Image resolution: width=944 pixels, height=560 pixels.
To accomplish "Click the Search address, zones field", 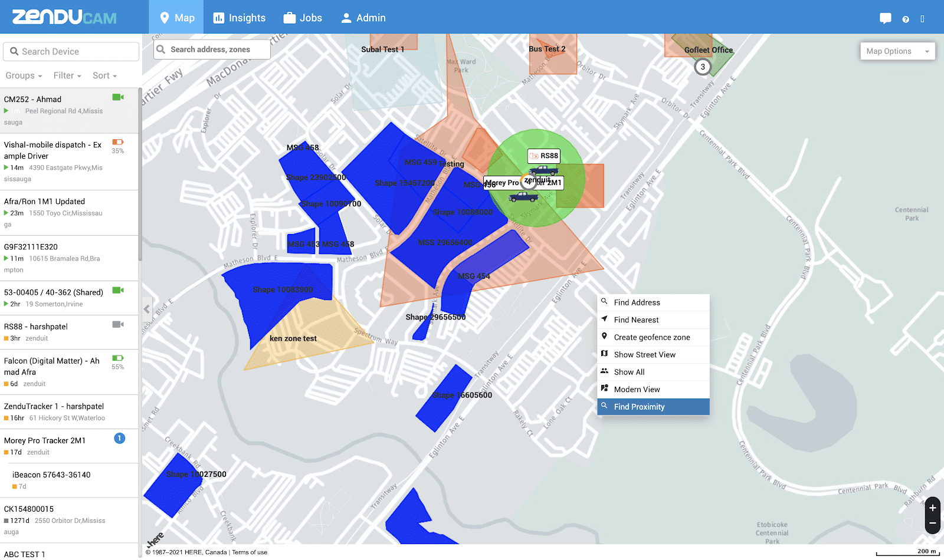I will (x=212, y=50).
